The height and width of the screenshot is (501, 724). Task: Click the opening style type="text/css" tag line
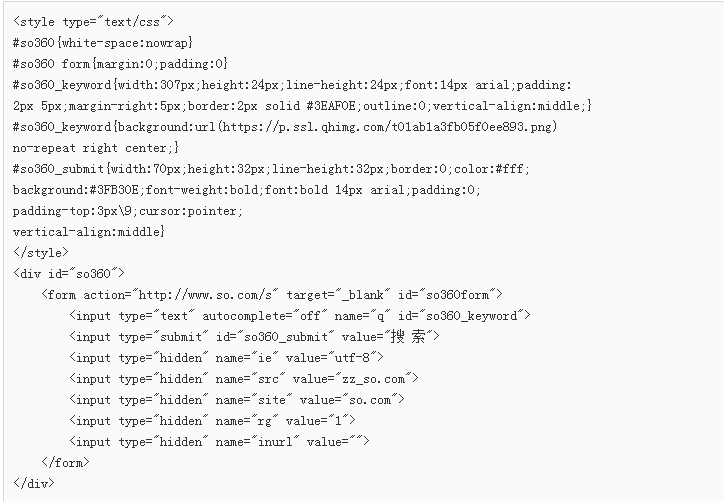(x=93, y=22)
